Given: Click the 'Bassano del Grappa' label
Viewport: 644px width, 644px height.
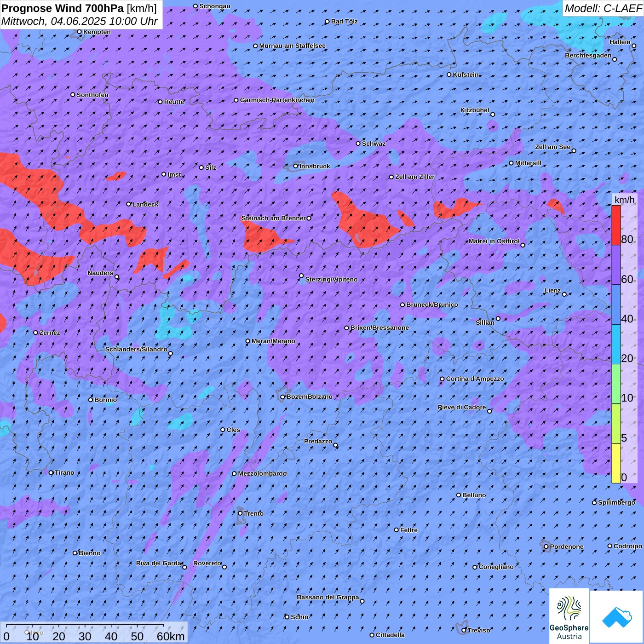Looking at the screenshot, I should click(328, 597).
